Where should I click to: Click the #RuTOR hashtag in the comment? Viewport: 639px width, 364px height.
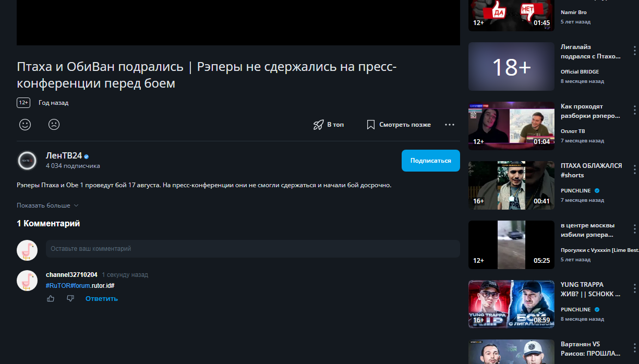[x=57, y=286]
